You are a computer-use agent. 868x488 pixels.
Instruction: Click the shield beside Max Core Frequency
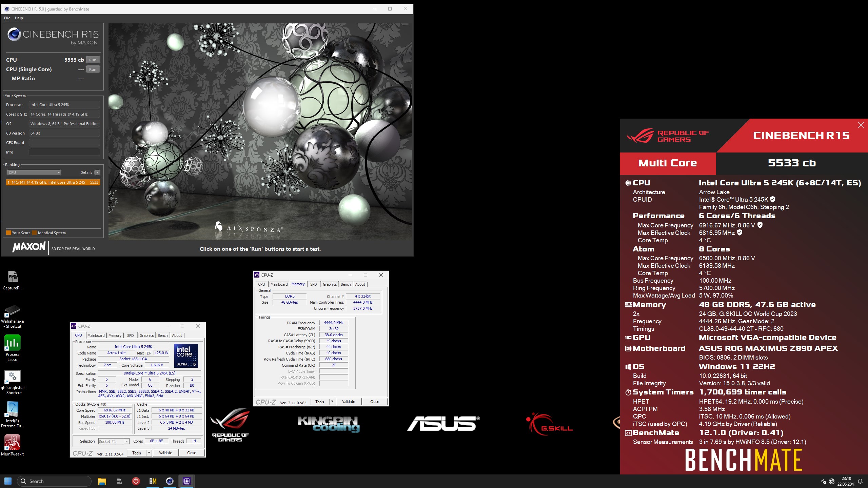[x=760, y=225]
